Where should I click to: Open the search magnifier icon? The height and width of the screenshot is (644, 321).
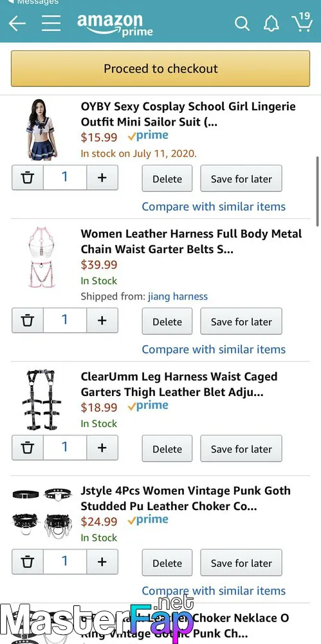pos(242,24)
